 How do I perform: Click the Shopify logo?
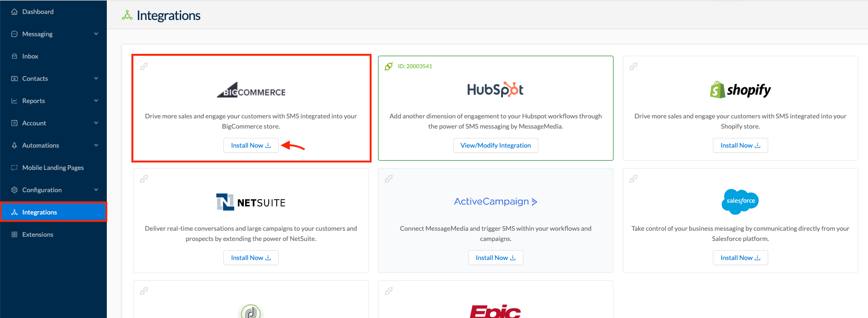[x=740, y=90]
